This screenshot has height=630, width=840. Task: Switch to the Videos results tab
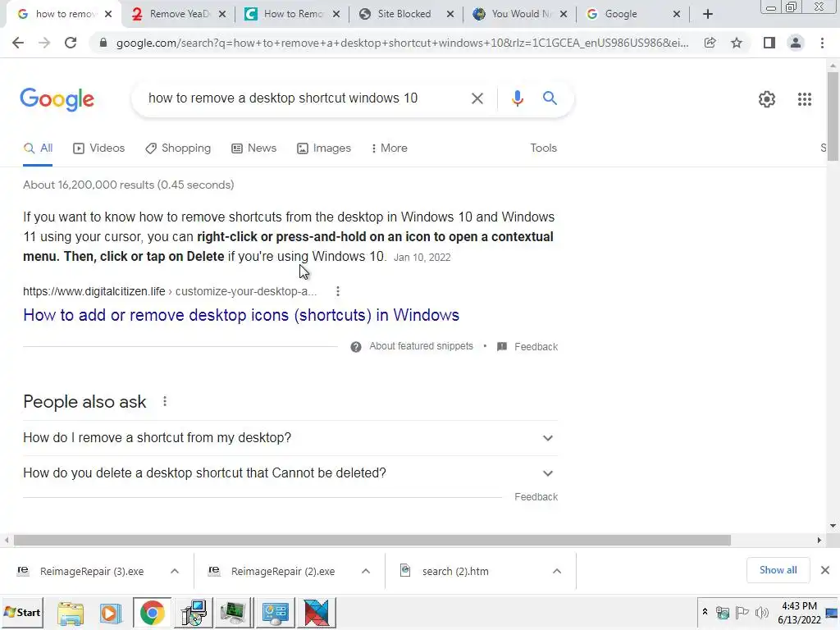(x=99, y=148)
